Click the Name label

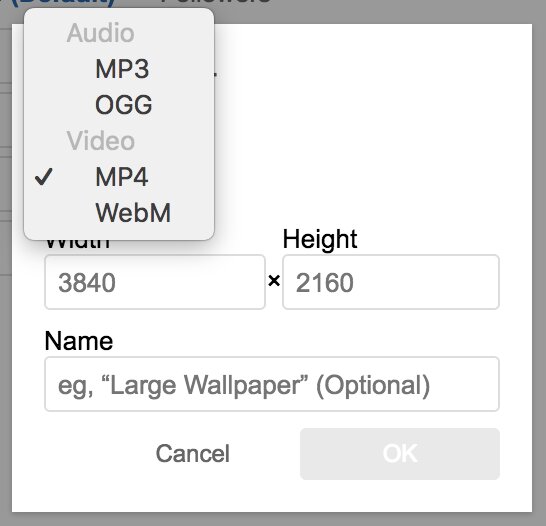point(79,341)
